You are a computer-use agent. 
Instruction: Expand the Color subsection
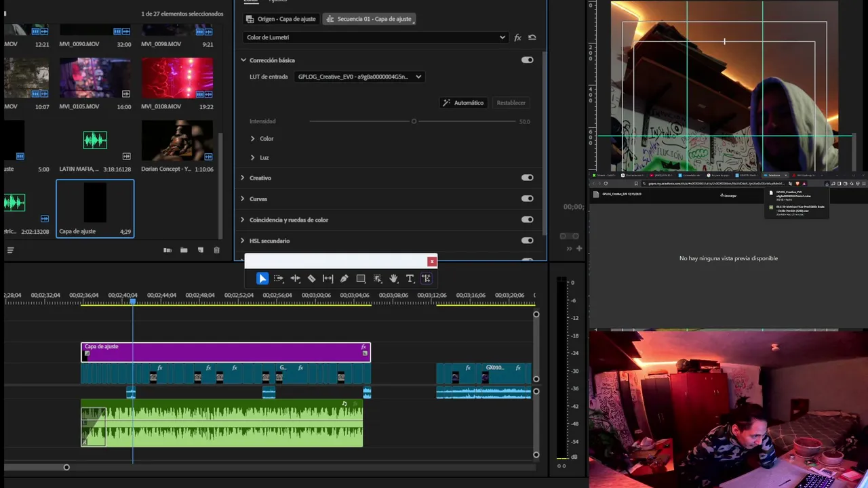(252, 138)
